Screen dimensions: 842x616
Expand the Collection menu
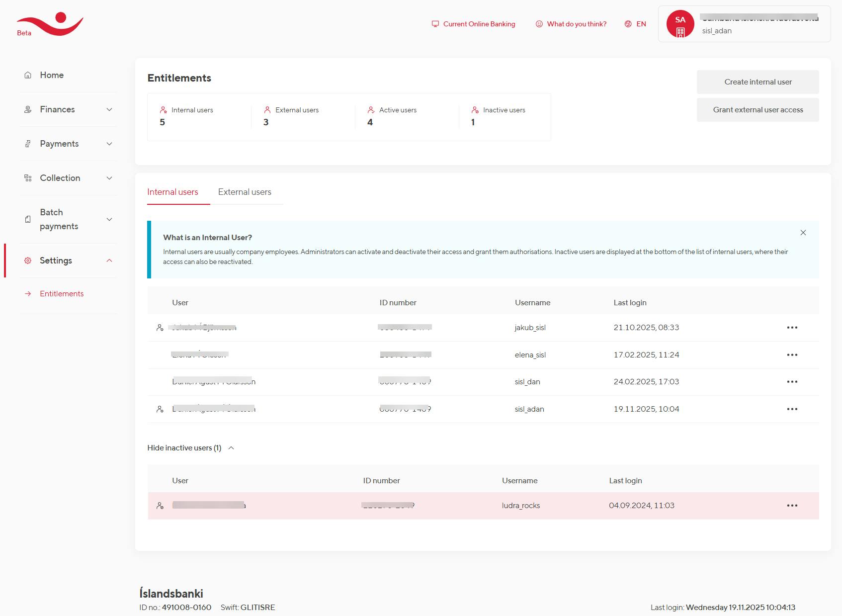[x=109, y=178]
